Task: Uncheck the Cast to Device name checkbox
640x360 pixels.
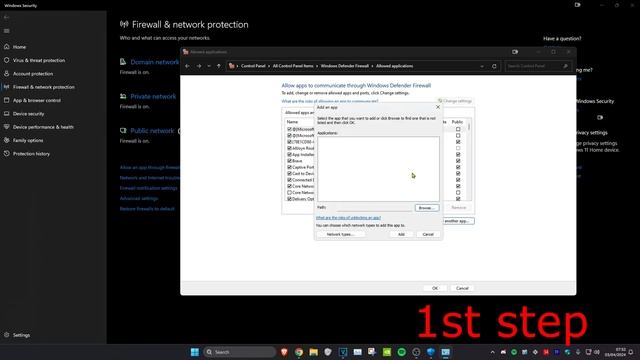Action: pyautogui.click(x=289, y=173)
